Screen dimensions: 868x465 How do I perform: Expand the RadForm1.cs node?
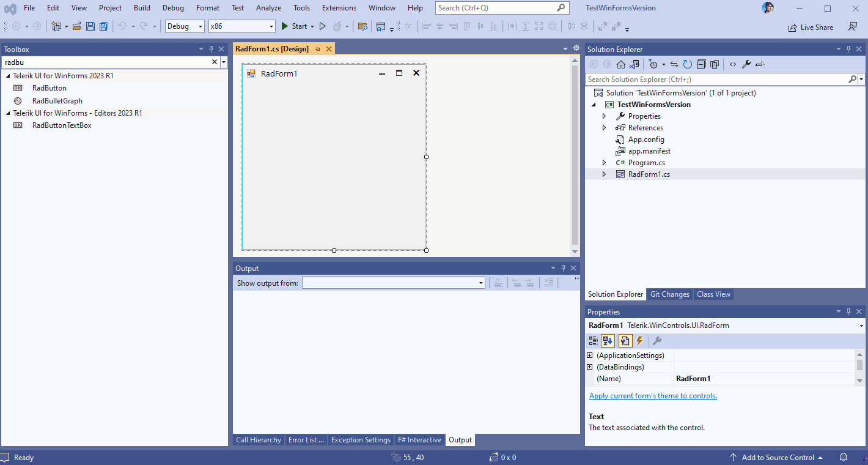[605, 174]
